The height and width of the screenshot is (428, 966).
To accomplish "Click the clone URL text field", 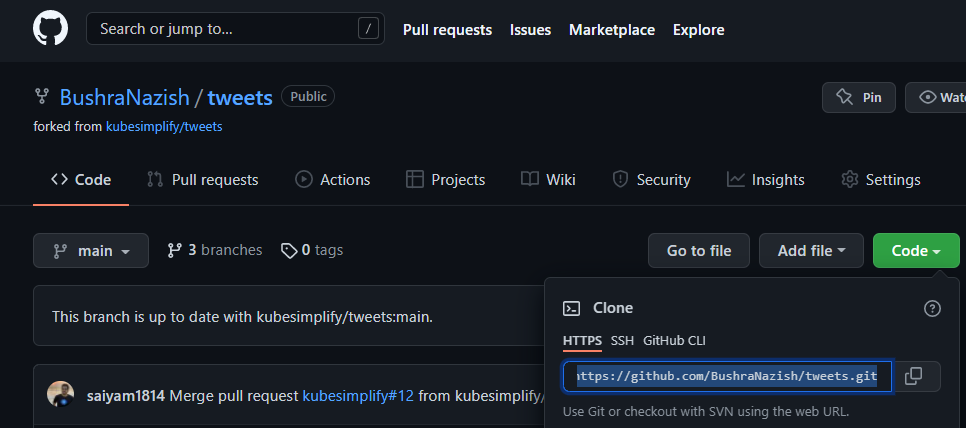I will [728, 376].
